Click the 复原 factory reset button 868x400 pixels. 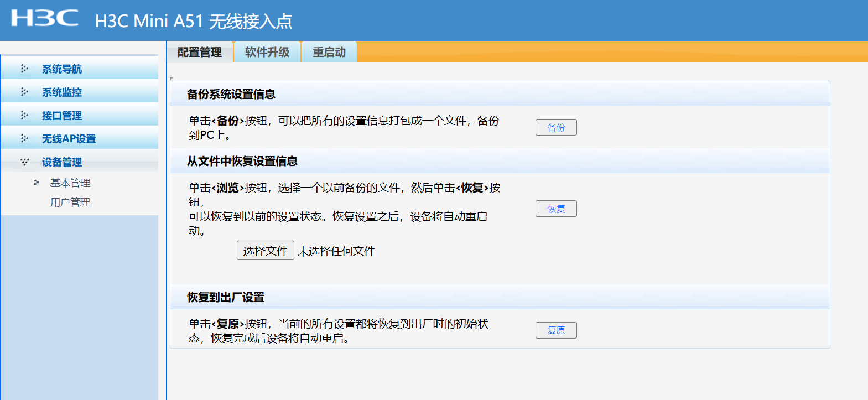(556, 330)
